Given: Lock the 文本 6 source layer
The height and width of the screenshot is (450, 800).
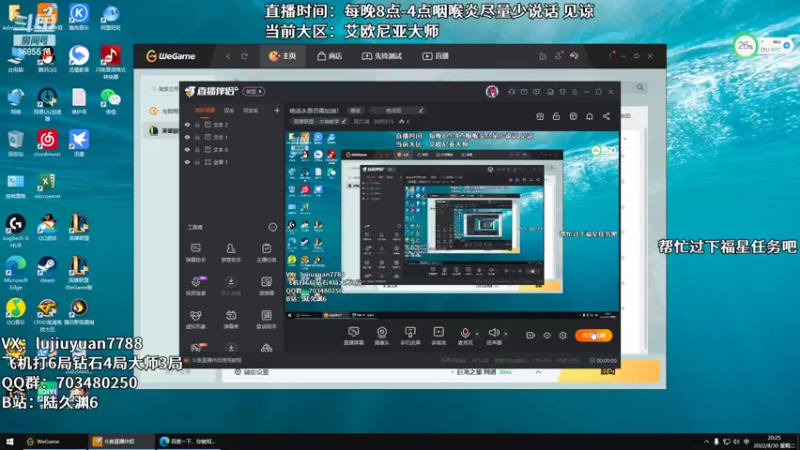Looking at the screenshot, I should (x=197, y=150).
